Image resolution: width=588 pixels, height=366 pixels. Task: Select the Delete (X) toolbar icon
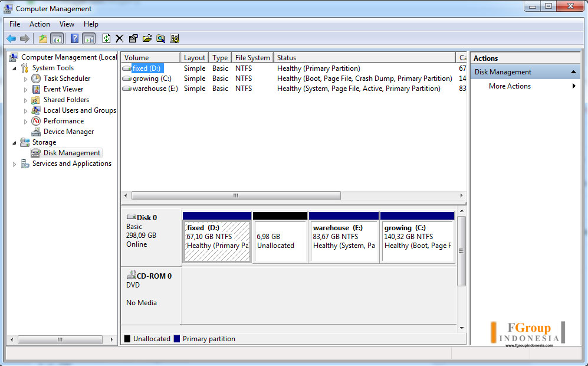[x=119, y=38]
